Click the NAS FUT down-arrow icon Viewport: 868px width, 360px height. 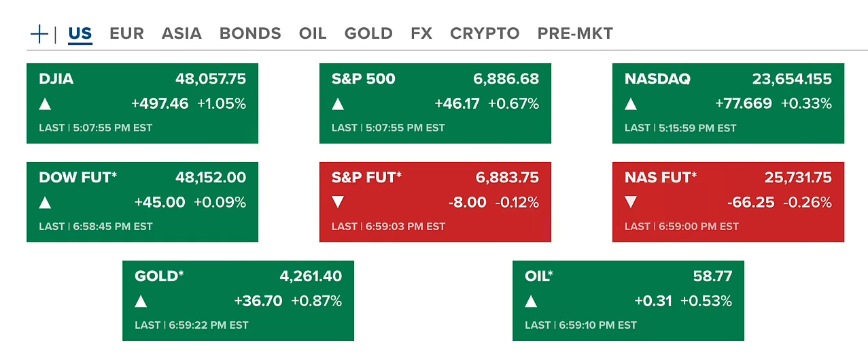pos(631,203)
